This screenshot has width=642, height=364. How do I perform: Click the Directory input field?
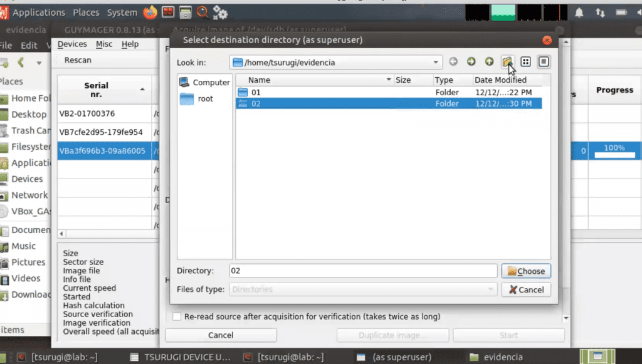[x=363, y=271]
